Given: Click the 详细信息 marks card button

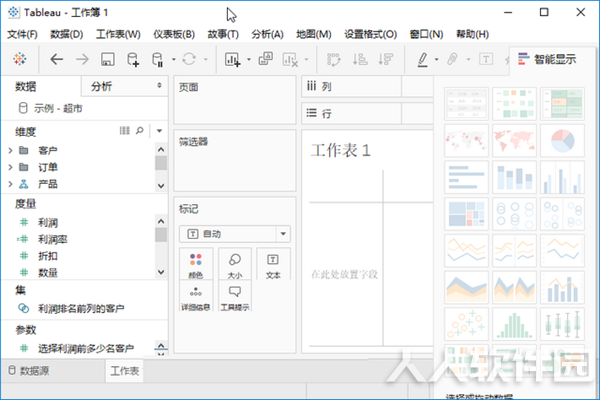Looking at the screenshot, I should pyautogui.click(x=196, y=297).
